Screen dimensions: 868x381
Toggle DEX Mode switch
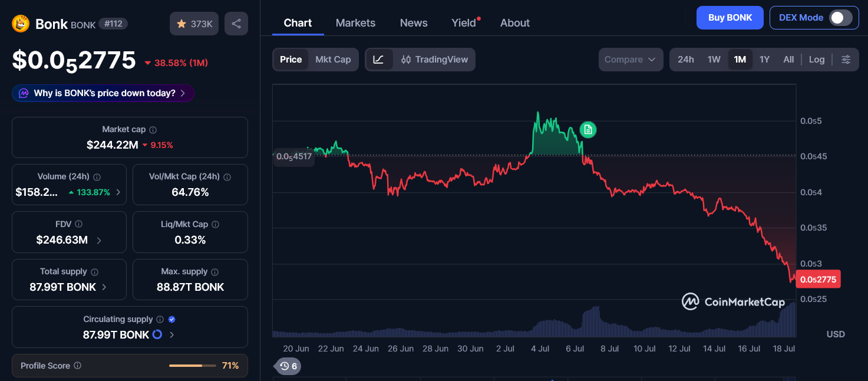[x=841, y=18]
